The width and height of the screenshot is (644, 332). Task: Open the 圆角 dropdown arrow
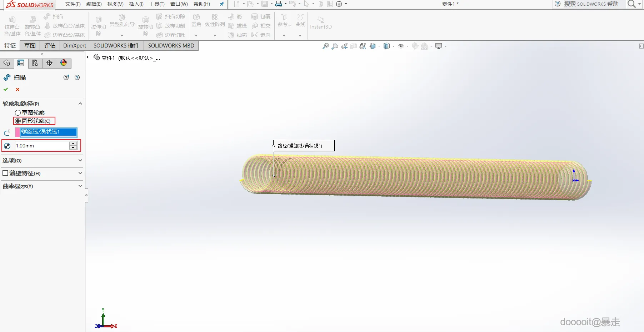196,36
